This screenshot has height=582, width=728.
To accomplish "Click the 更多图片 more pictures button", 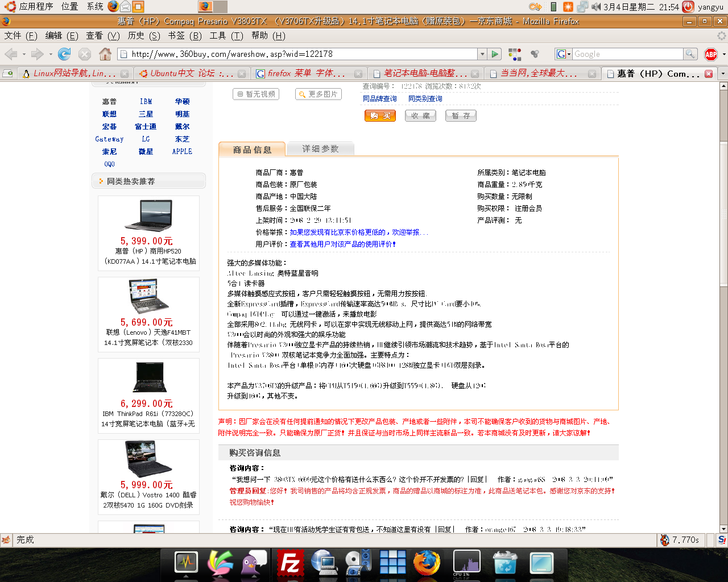I will [318, 94].
